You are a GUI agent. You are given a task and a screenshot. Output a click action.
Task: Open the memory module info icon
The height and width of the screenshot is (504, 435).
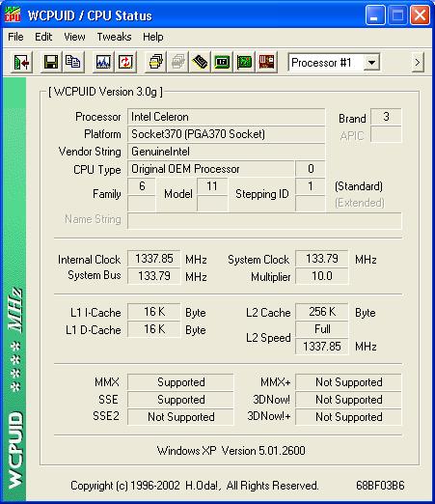pos(200,62)
